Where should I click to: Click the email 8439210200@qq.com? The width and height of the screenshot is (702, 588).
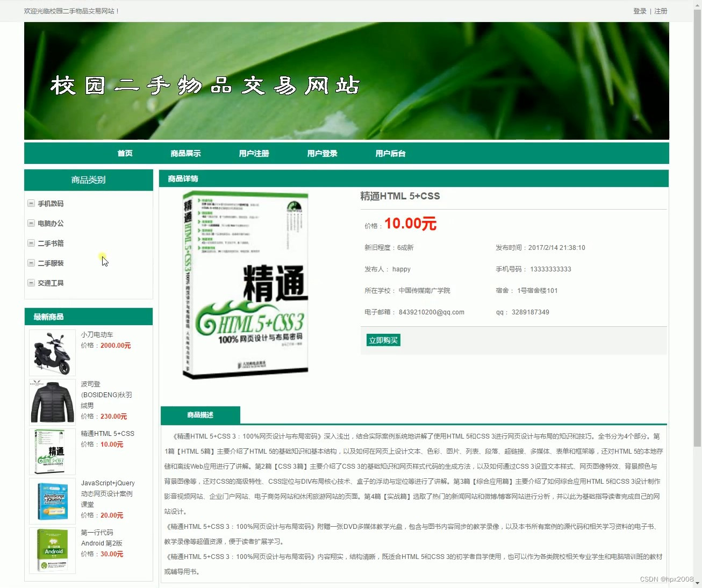[431, 312]
